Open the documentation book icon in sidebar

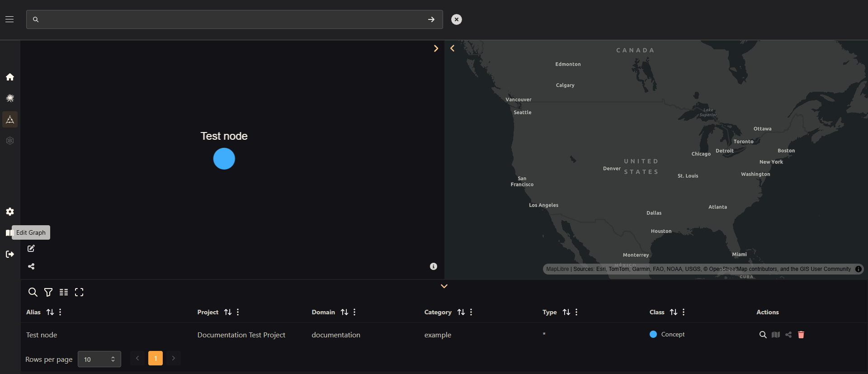(x=9, y=233)
